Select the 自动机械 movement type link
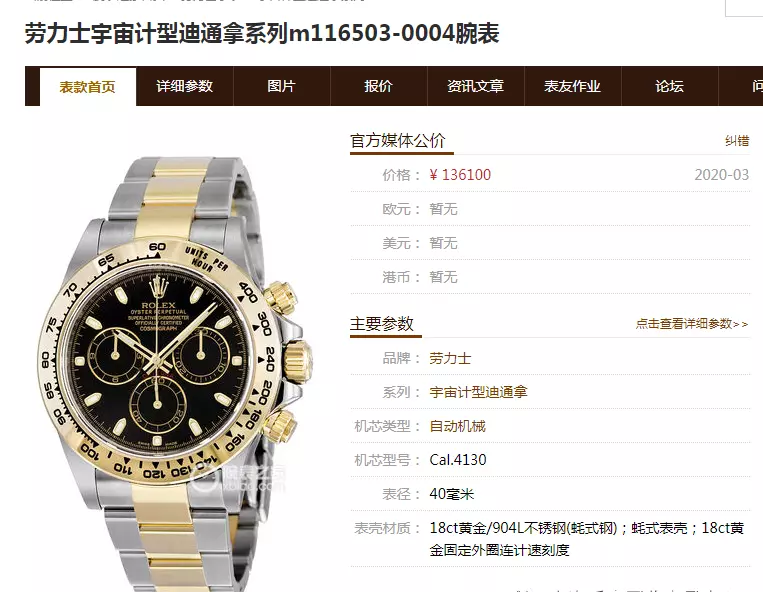The width and height of the screenshot is (763, 592). coord(457,426)
